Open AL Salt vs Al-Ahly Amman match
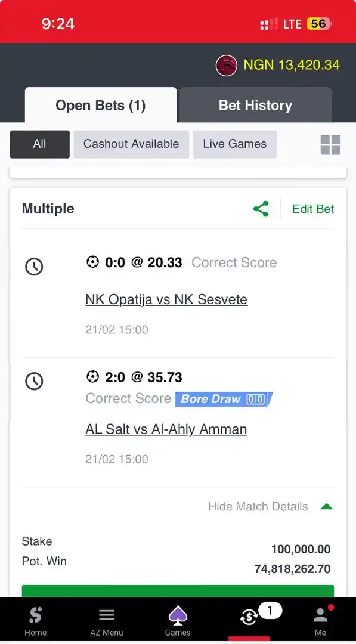 click(x=166, y=429)
